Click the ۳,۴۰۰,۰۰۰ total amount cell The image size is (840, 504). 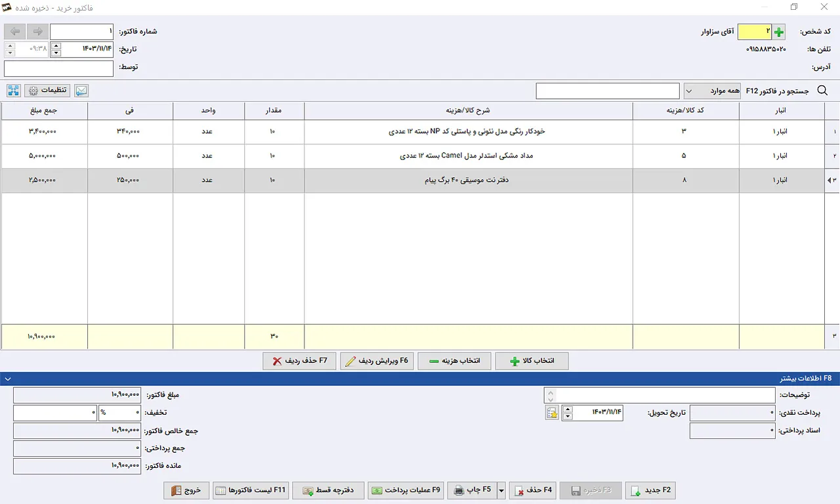tap(45, 132)
